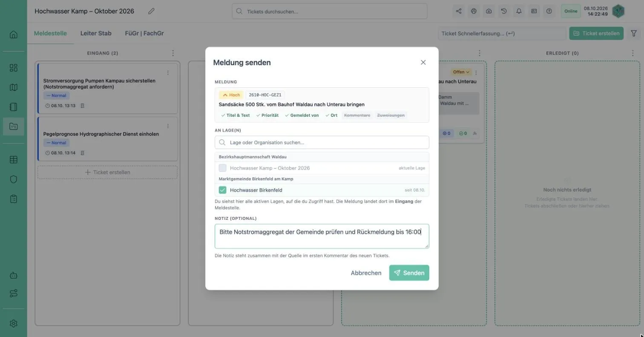
Task: Open the EINGANG column options menu
Action: 173,53
